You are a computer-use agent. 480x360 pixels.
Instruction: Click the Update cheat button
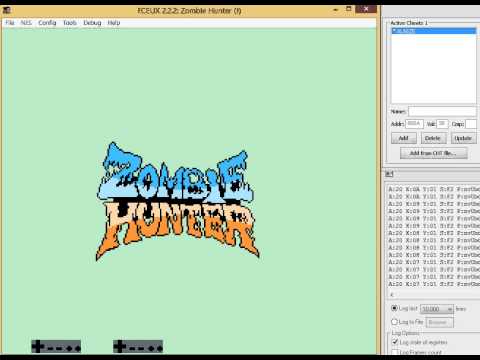pyautogui.click(x=463, y=138)
